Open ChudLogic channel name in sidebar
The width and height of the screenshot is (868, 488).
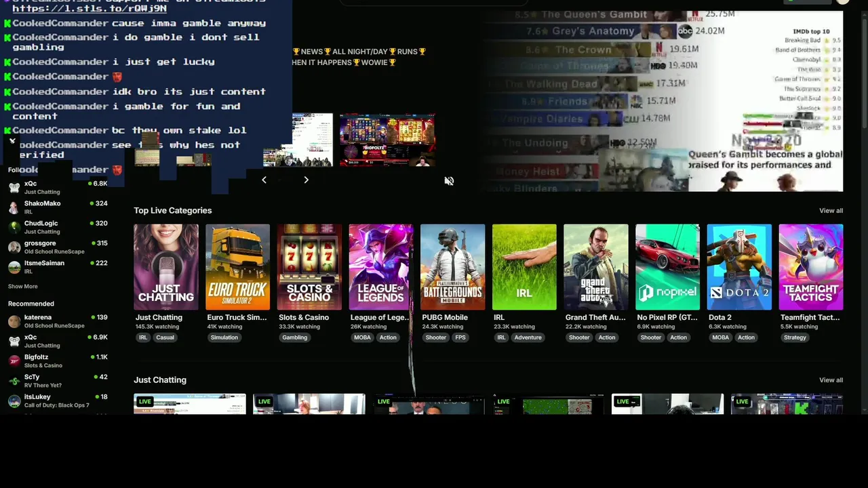tap(41, 223)
